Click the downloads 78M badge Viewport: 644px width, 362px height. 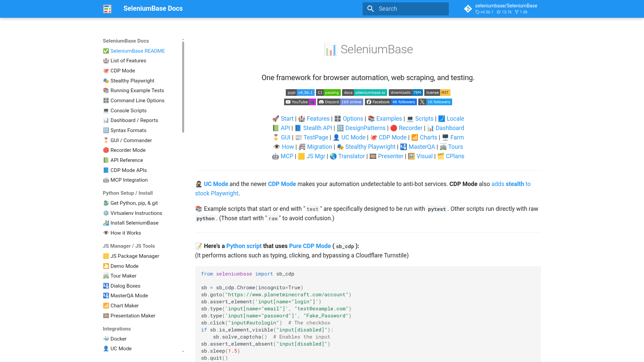tap(406, 93)
